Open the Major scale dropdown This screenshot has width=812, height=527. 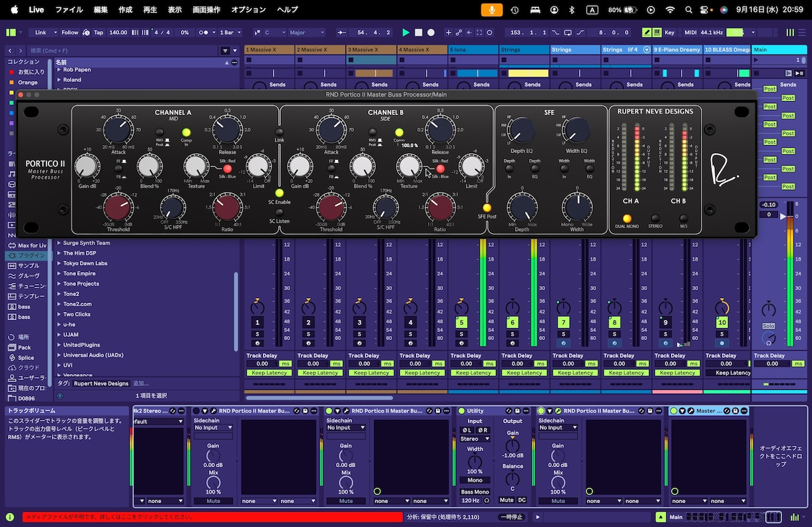pyautogui.click(x=307, y=33)
